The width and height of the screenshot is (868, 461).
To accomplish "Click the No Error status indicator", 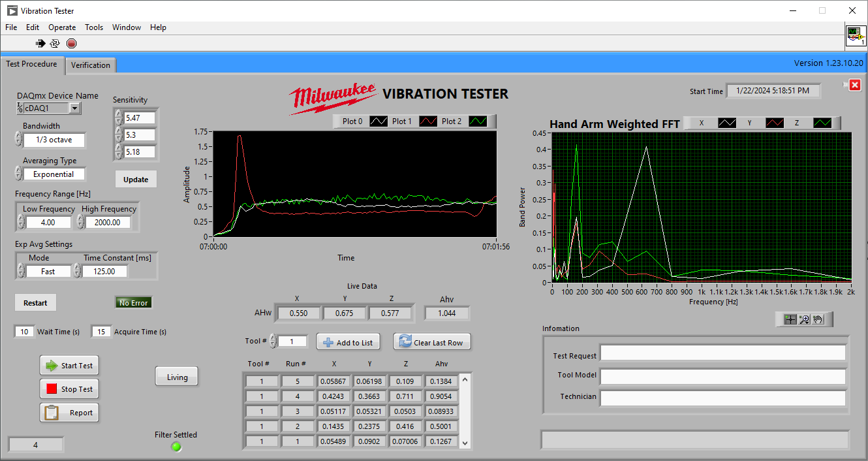I will [133, 303].
